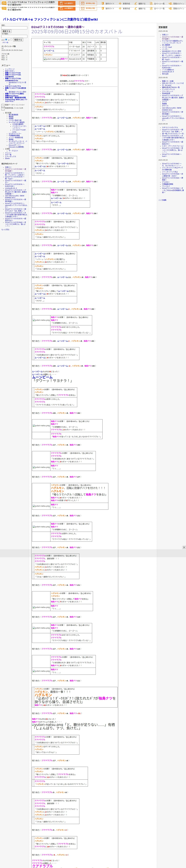Open ザ・クエスト under 企画集

coord(13,151)
